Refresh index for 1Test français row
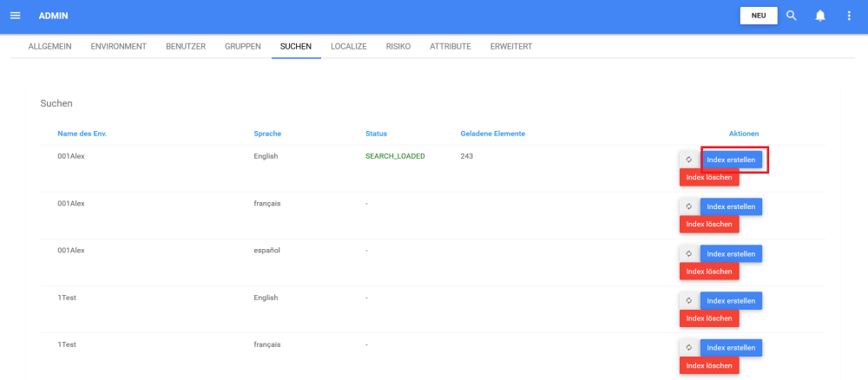Viewport: 868px width, 380px height. [689, 348]
